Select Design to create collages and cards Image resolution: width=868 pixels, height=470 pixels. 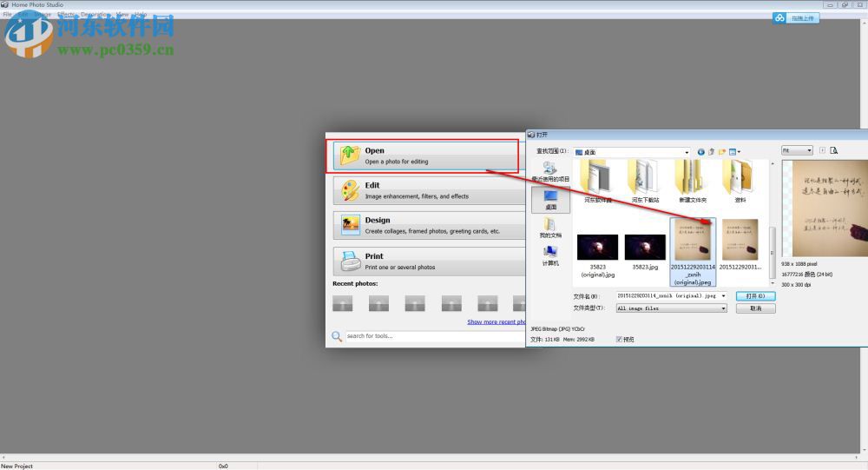[x=429, y=225]
